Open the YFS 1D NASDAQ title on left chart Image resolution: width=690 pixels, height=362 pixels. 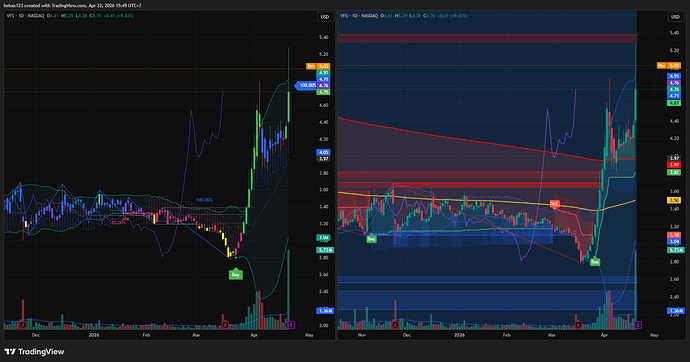click(x=25, y=16)
